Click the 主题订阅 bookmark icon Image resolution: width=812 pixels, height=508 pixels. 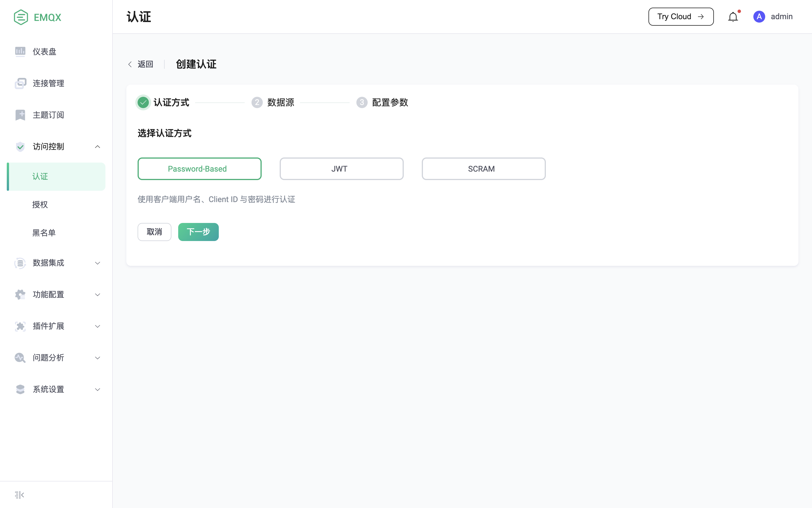(x=20, y=115)
